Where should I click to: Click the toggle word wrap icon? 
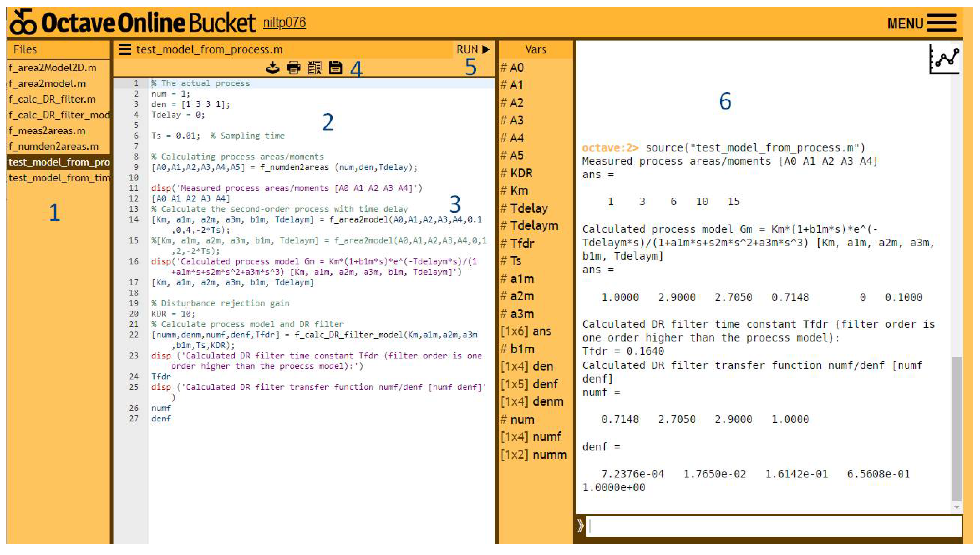(x=315, y=68)
